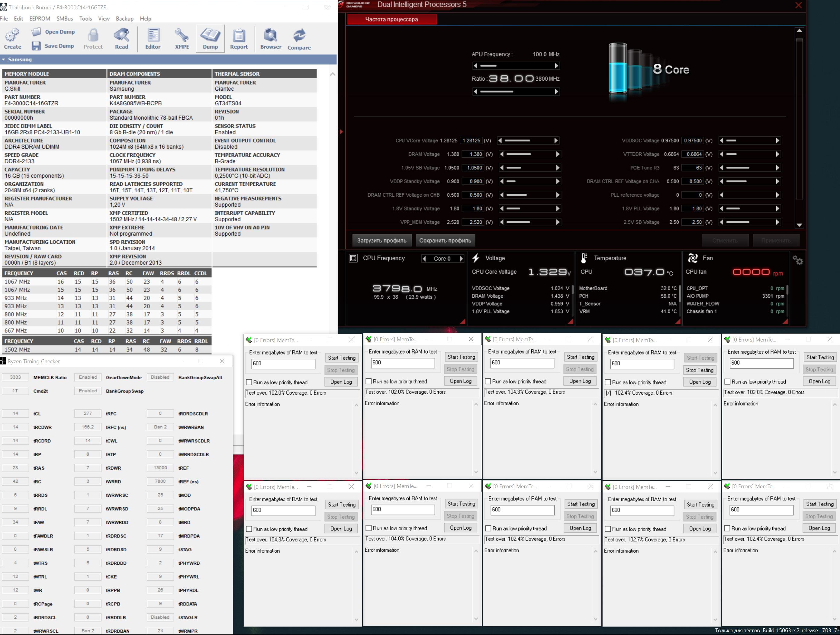Click the Create gear icon in Thaiphoon toolbar
This screenshot has height=635, width=840.
click(12, 35)
